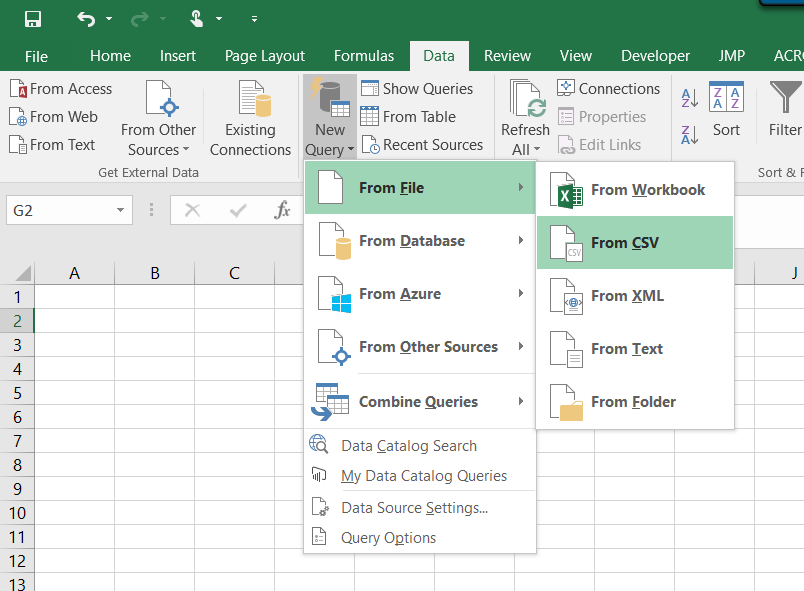Viewport: 804px width, 591px height.
Task: Open the Name Box dropdown arrow
Action: 120,211
